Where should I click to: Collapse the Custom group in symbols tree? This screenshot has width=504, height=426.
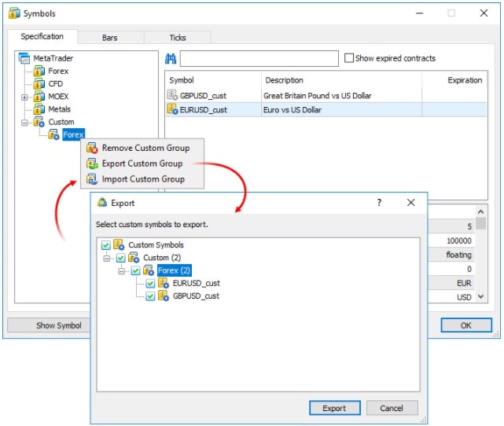tap(25, 123)
